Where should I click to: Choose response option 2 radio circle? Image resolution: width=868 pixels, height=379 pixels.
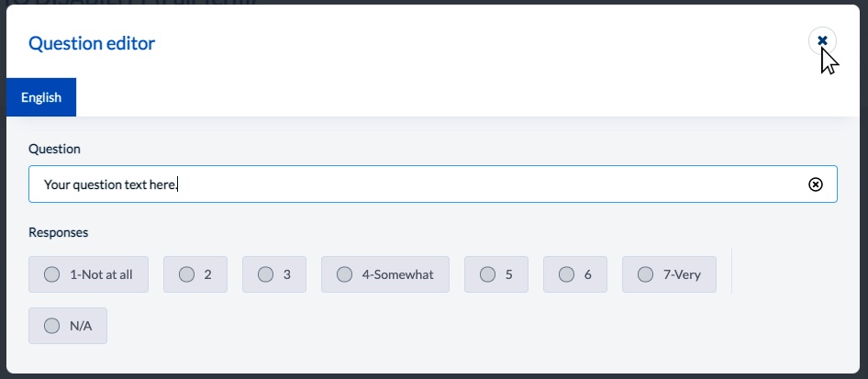click(x=186, y=274)
